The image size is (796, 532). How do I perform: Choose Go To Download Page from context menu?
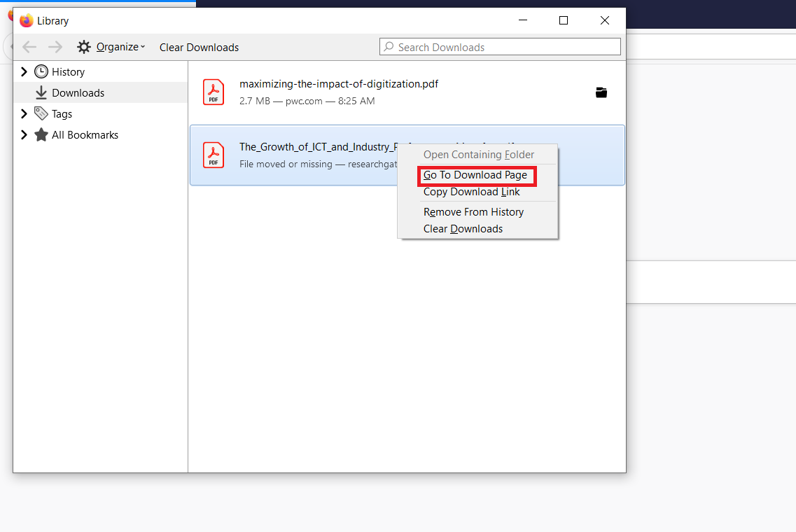[477, 175]
